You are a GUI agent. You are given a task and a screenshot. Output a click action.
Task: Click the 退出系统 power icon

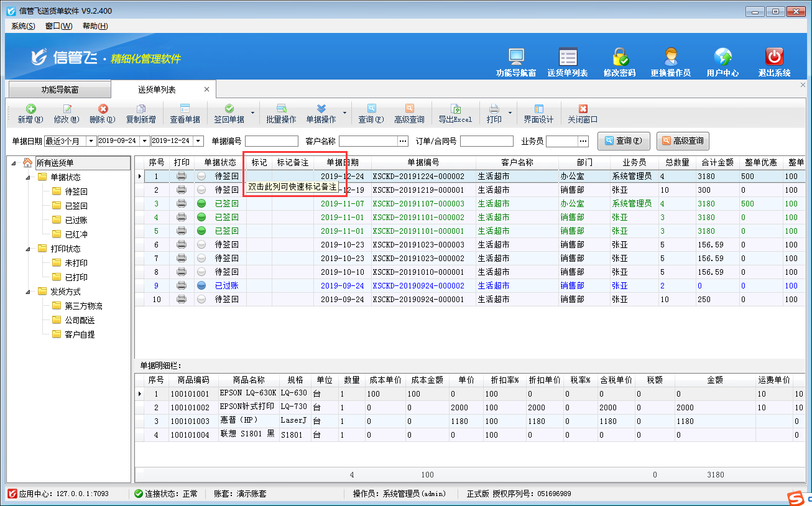(x=774, y=57)
